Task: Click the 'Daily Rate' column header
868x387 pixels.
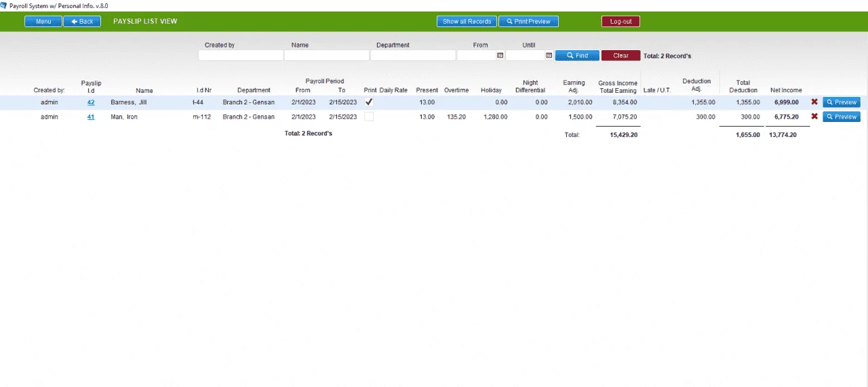Action: point(393,90)
